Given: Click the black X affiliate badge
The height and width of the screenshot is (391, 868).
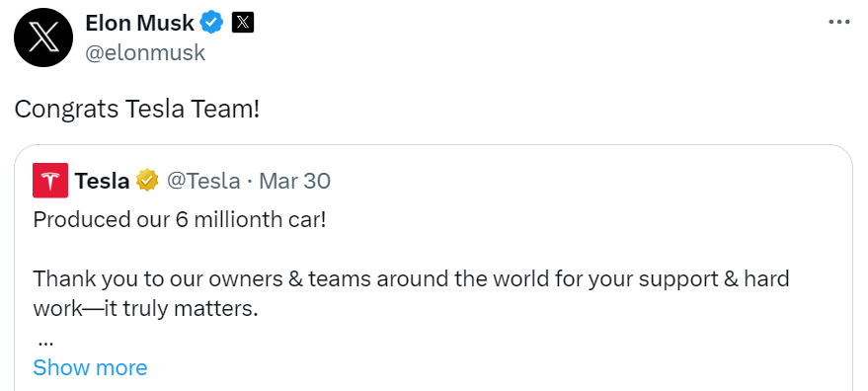Looking at the screenshot, I should click(243, 23).
